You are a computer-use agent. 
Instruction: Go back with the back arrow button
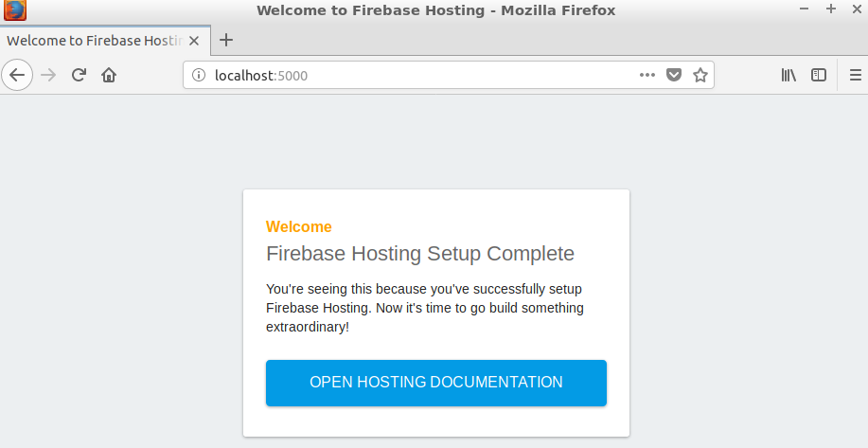[x=17, y=75]
